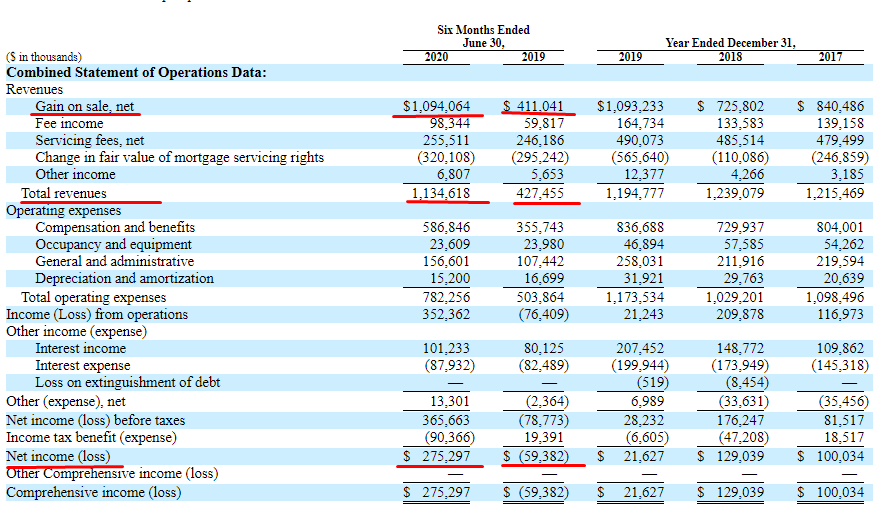The height and width of the screenshot is (517, 881).
Task: Click the Gain on sale value $1,094,064
Action: [437, 106]
